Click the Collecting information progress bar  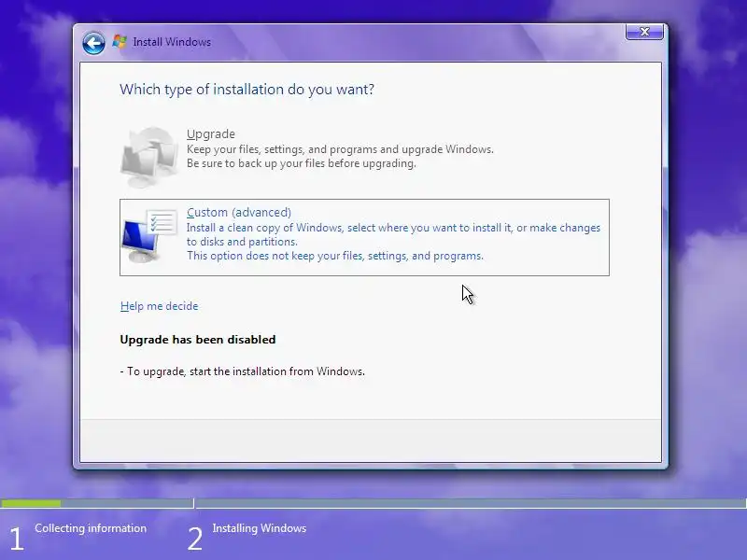pyautogui.click(x=97, y=503)
